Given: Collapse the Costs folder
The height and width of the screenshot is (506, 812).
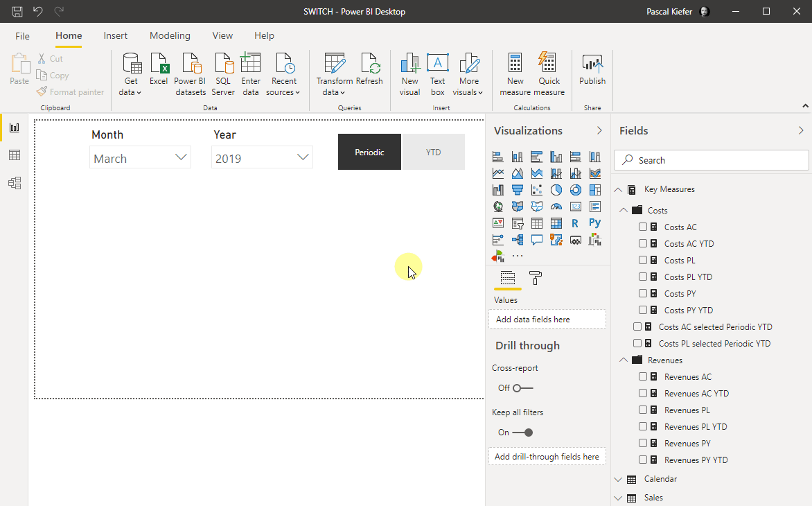Looking at the screenshot, I should coord(624,210).
